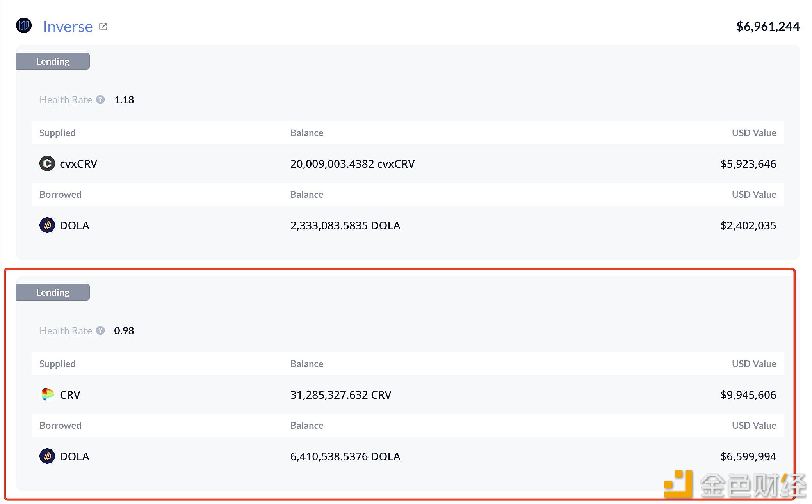Click the cvxCRV token name
The image size is (812, 504).
tap(78, 164)
